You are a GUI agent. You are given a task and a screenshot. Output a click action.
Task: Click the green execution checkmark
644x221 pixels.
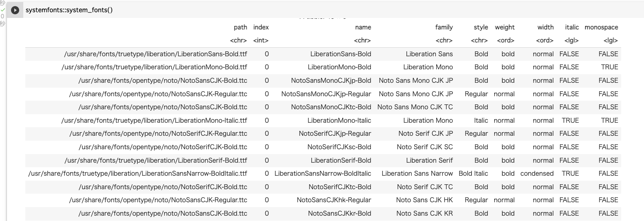click(3, 9)
